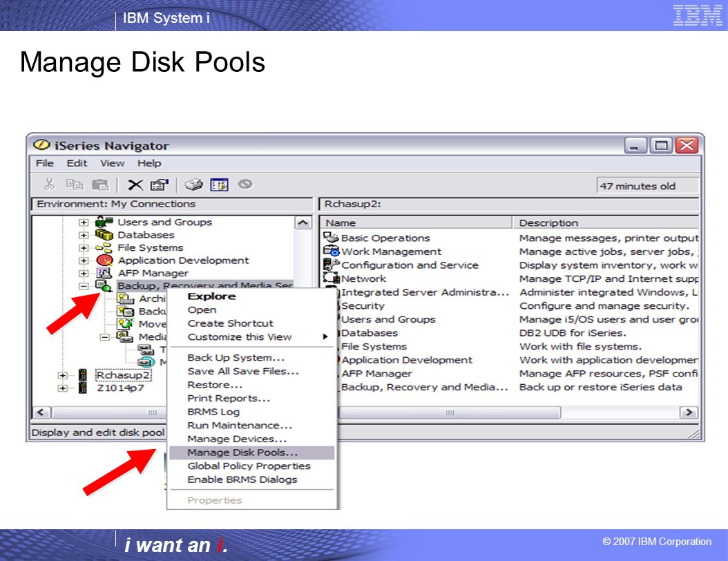Choose Manage Disk Pools from context menu
This screenshot has width=728, height=561.
(251, 453)
